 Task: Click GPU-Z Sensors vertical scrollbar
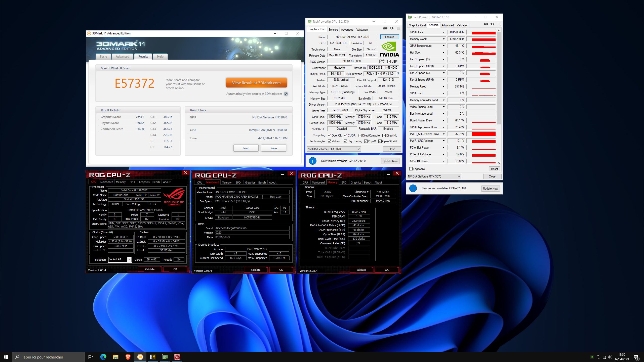pyautogui.click(x=499, y=78)
